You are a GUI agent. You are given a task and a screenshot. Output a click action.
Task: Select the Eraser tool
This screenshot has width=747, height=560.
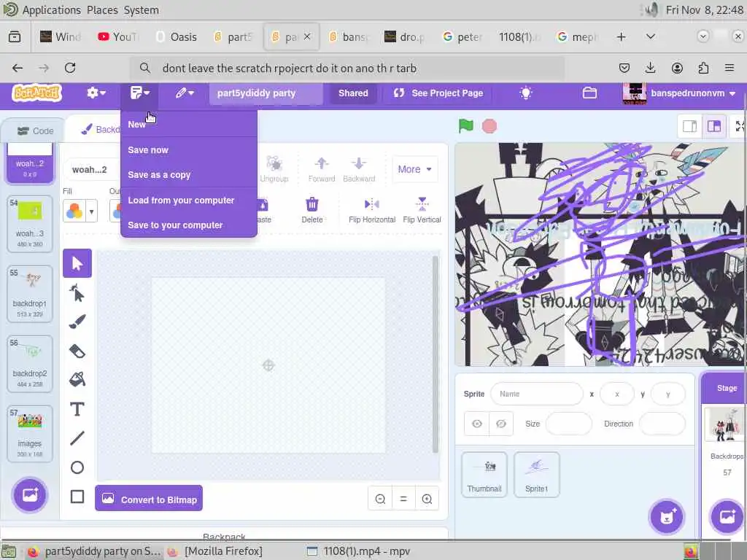[x=77, y=351]
